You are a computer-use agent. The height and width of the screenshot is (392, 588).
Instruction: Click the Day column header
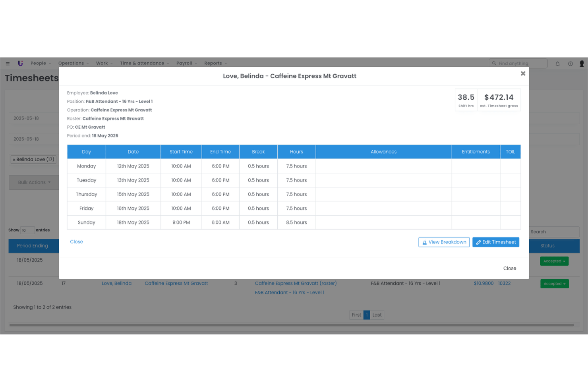point(86,152)
